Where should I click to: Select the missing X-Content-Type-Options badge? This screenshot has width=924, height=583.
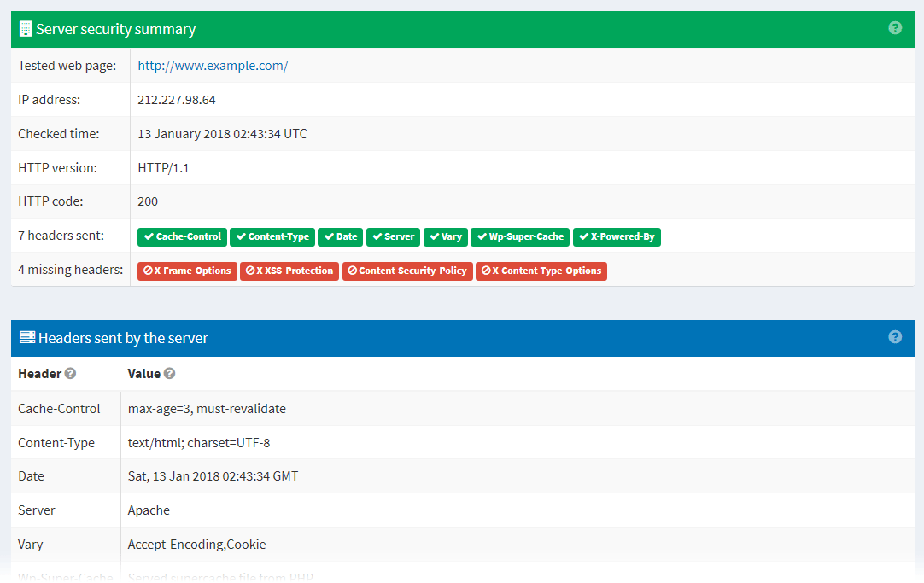[541, 271]
